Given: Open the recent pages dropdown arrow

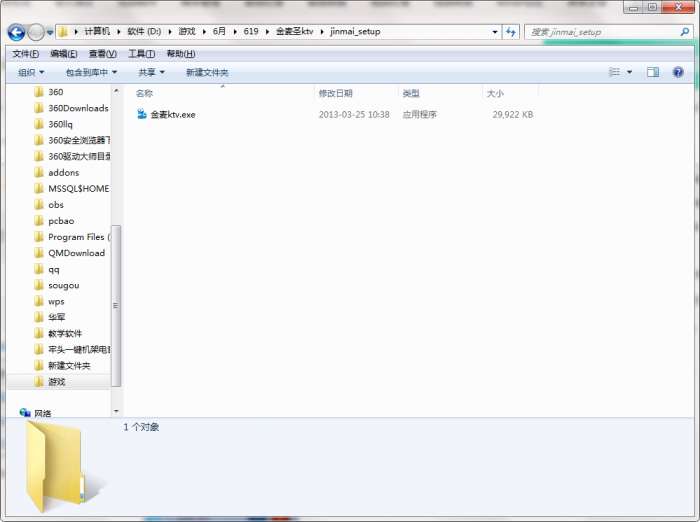Looking at the screenshot, I should (50, 32).
